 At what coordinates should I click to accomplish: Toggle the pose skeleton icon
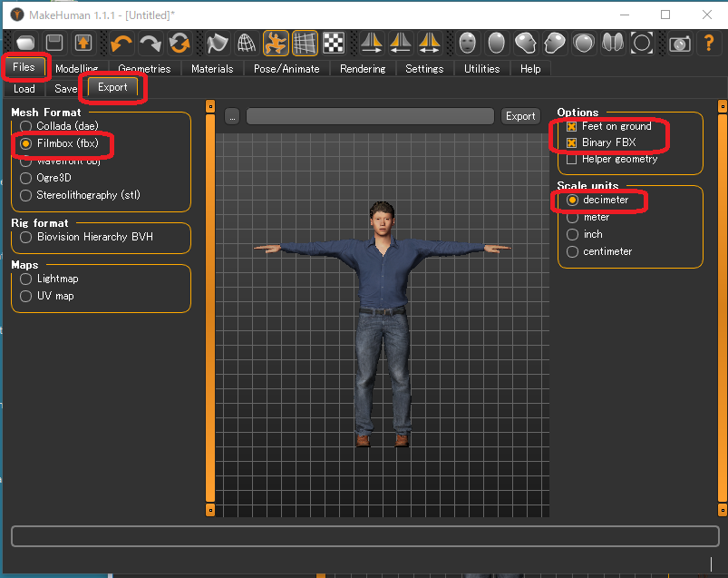[276, 43]
